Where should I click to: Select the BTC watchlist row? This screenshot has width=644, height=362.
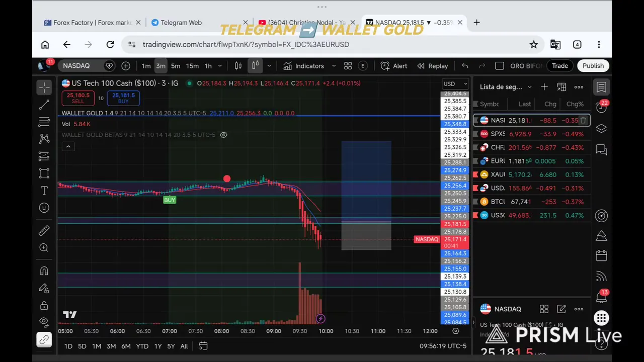531,202
